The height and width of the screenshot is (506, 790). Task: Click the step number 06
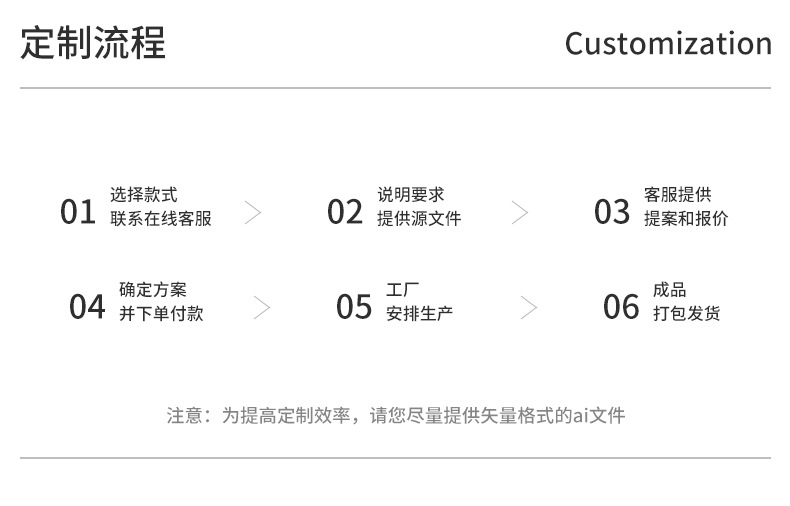[x=621, y=307]
